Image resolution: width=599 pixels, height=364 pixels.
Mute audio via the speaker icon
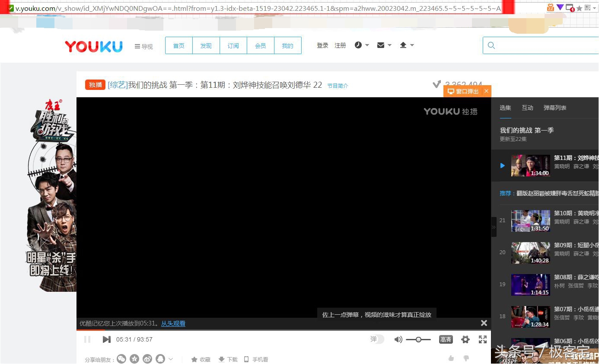click(x=398, y=339)
